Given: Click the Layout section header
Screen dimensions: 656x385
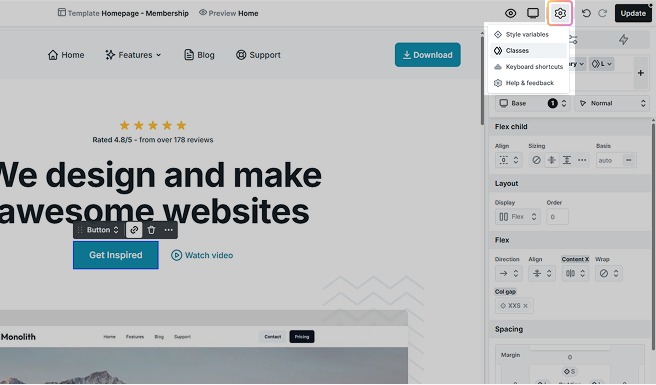Looking at the screenshot, I should (570, 184).
